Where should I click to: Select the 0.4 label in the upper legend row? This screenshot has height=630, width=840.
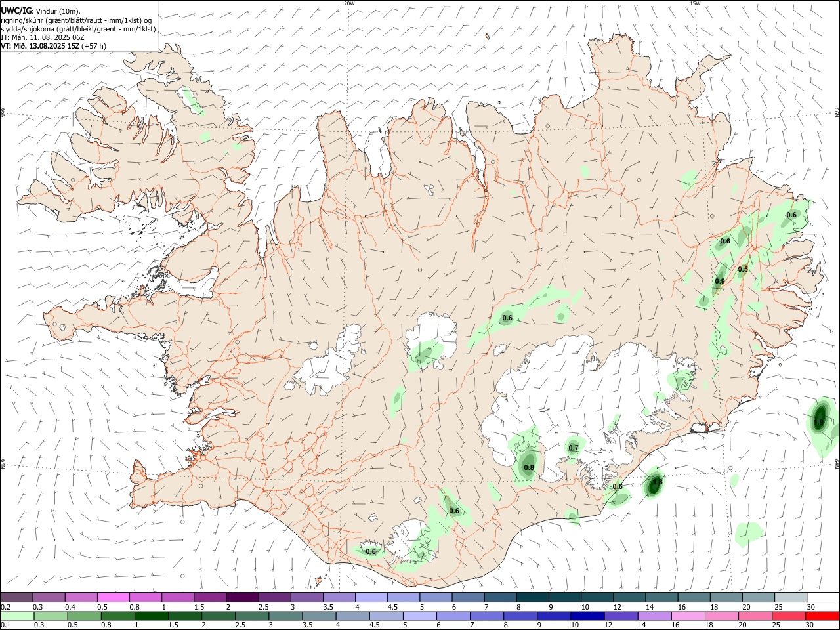click(x=70, y=607)
